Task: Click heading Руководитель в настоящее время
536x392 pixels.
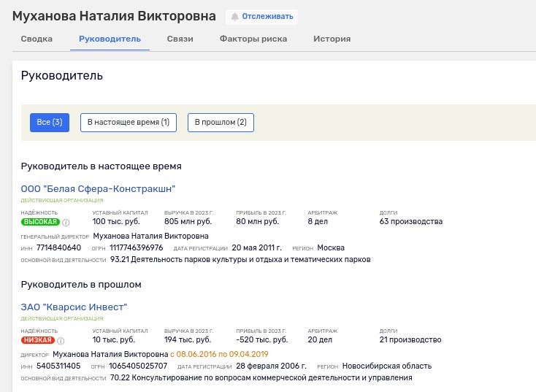Action: pyautogui.click(x=102, y=166)
